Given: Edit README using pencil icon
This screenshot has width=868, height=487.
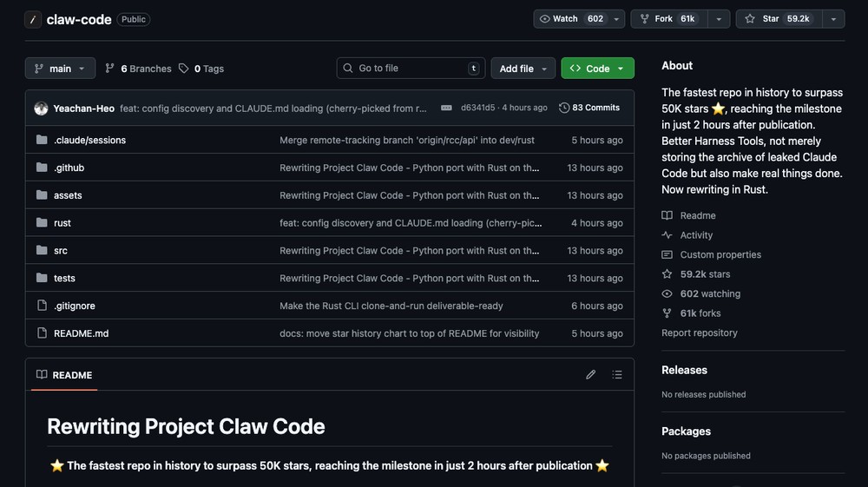Looking at the screenshot, I should (x=590, y=375).
